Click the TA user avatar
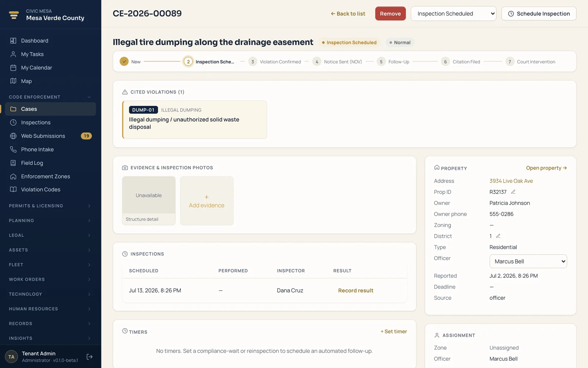588x368 pixels. pos(11,357)
